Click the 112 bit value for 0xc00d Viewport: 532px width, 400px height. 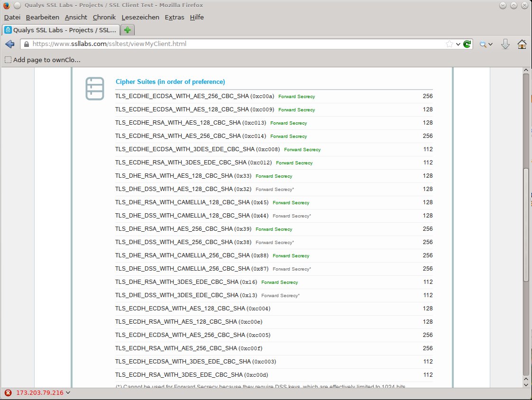pyautogui.click(x=428, y=375)
